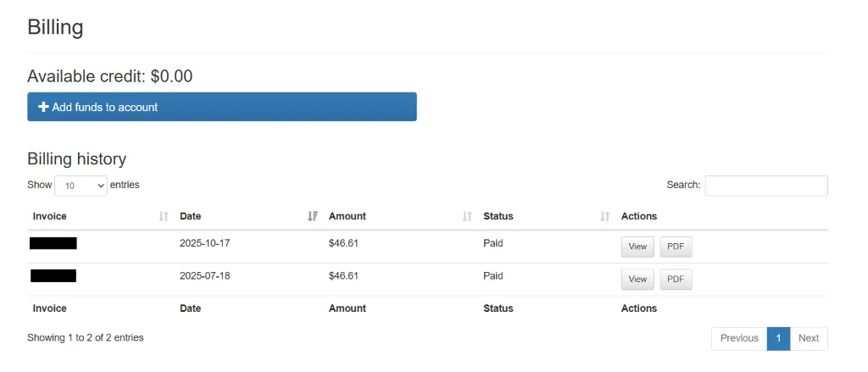Sort table by Status header text
The image size is (868, 372).
click(498, 216)
